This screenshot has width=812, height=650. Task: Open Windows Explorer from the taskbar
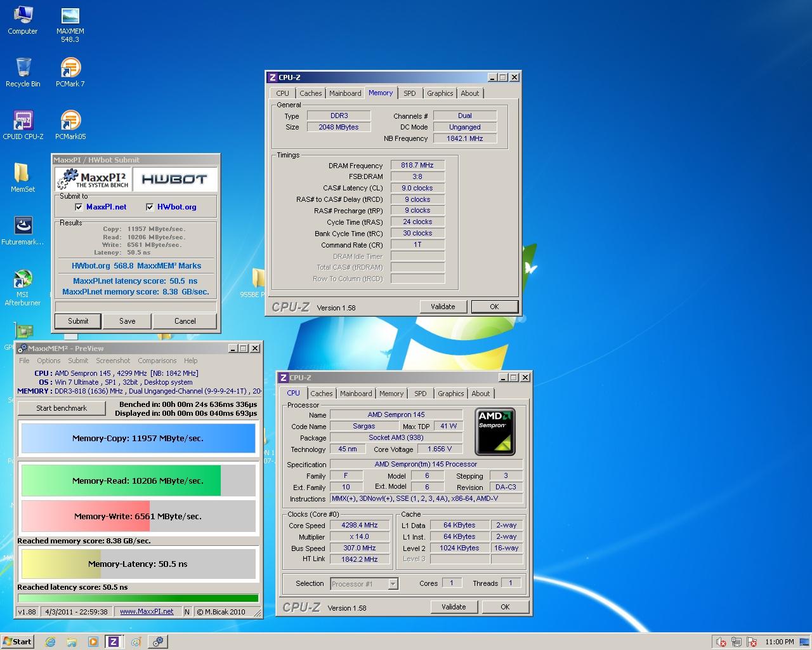(71, 641)
